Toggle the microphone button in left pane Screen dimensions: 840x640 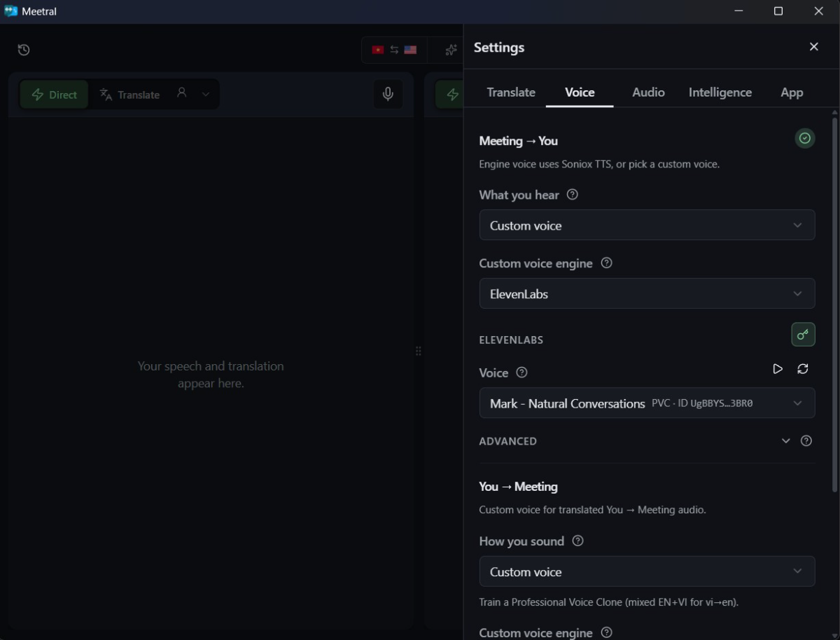(388, 95)
